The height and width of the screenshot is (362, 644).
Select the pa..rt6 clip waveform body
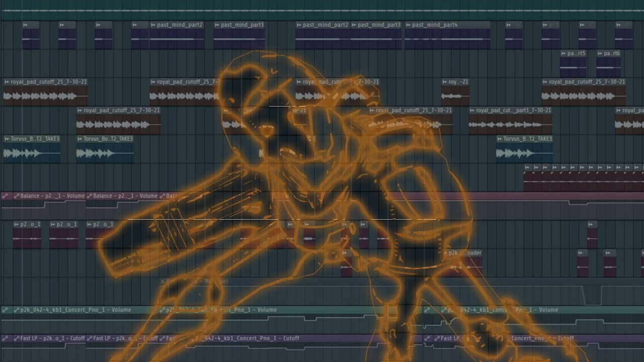609,67
